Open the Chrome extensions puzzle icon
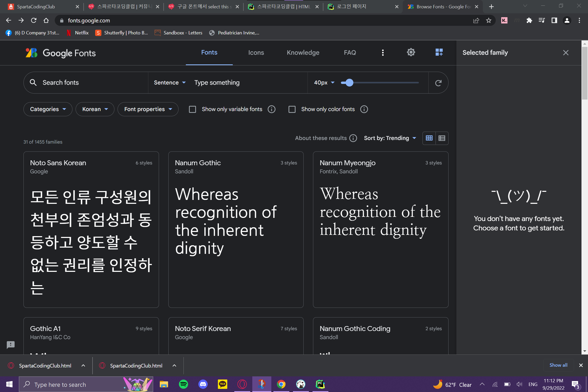 pyautogui.click(x=529, y=20)
